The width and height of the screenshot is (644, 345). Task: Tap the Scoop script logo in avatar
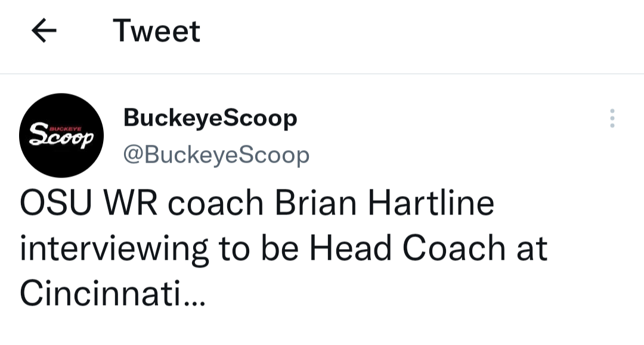tap(61, 136)
